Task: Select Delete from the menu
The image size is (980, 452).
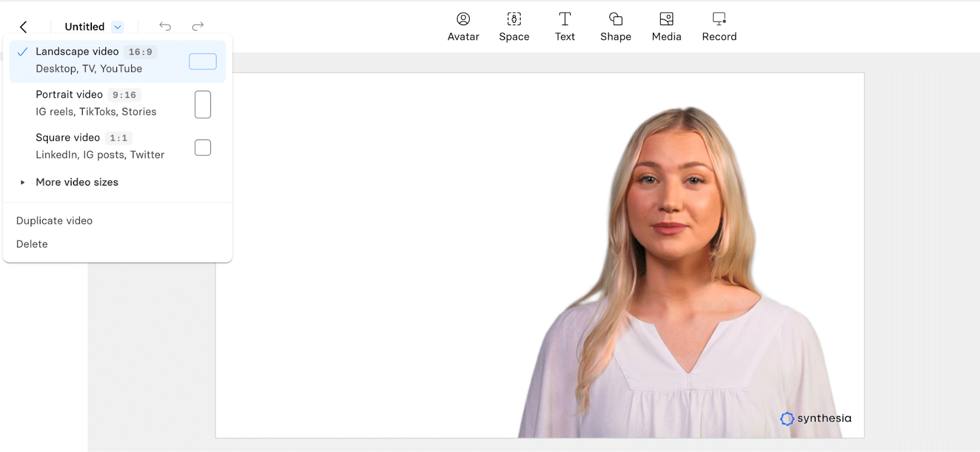Action: click(x=32, y=244)
